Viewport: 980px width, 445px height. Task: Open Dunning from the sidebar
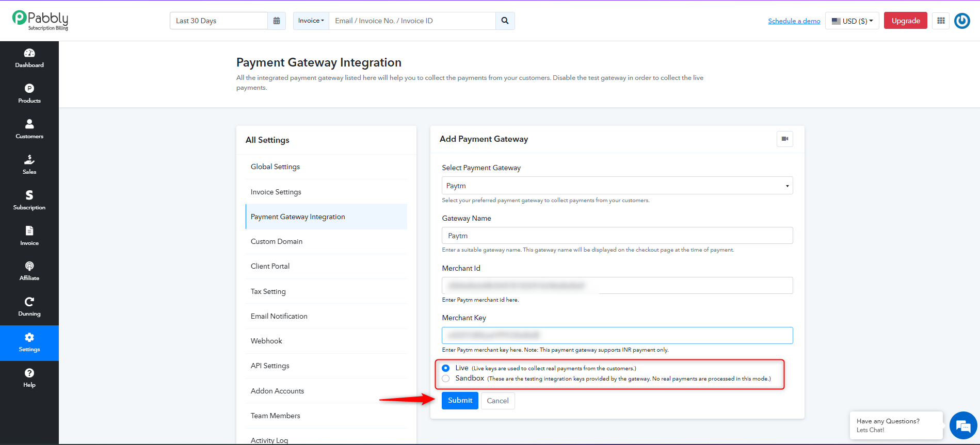[x=29, y=307]
